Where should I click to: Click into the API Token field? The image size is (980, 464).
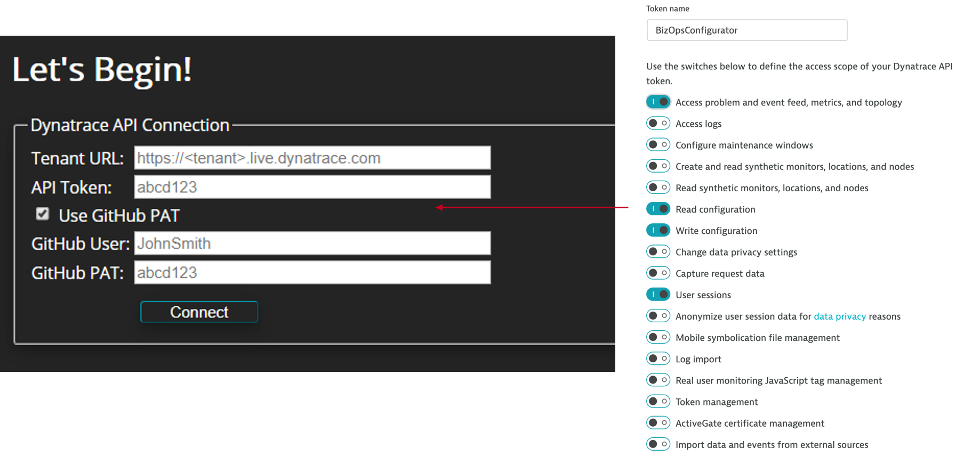[312, 187]
